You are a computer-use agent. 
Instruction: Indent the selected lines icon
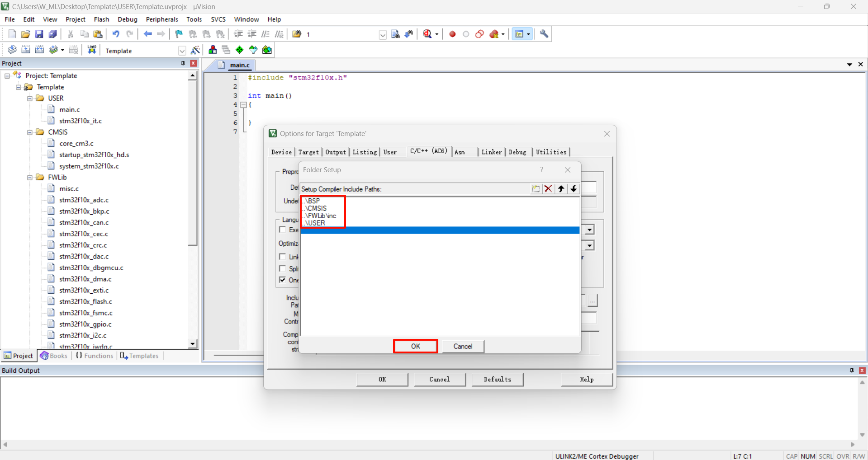pos(238,34)
